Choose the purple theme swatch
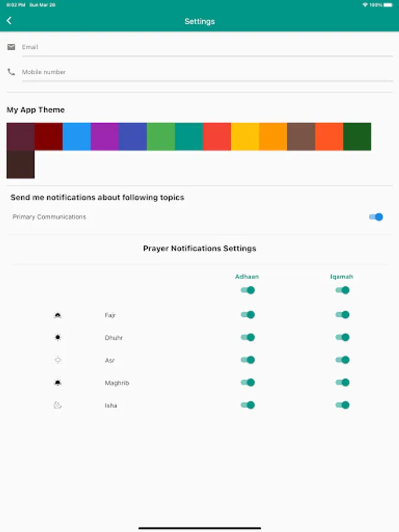Image resolution: width=399 pixels, height=532 pixels. point(105,137)
